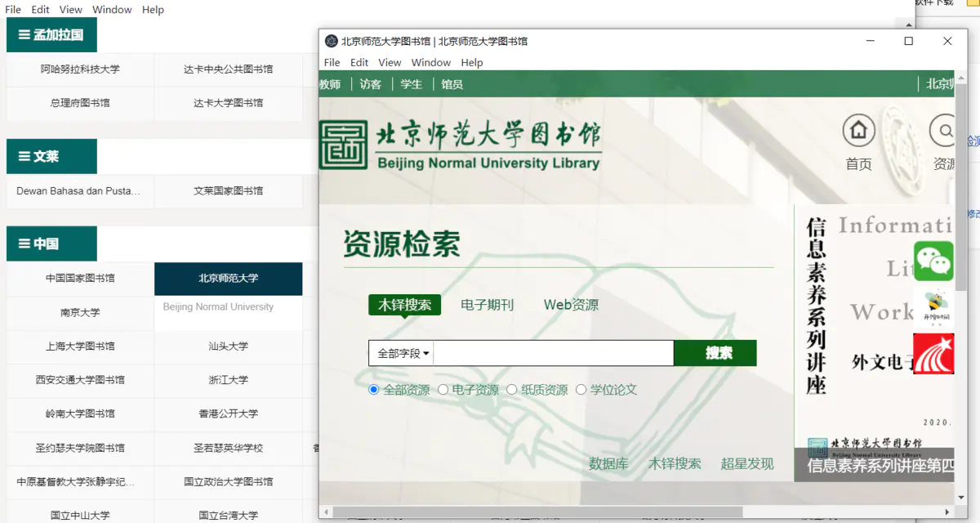Open 南京大学 entry

80,312
